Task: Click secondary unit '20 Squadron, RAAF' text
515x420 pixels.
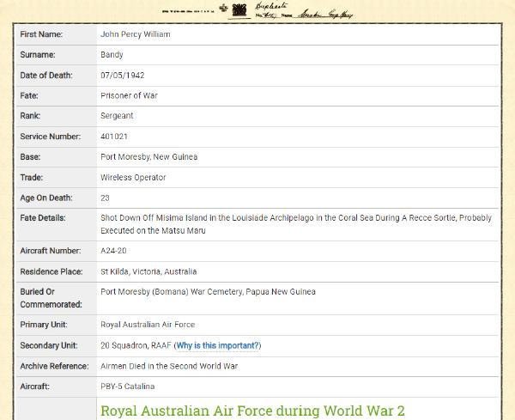Action: (x=136, y=346)
